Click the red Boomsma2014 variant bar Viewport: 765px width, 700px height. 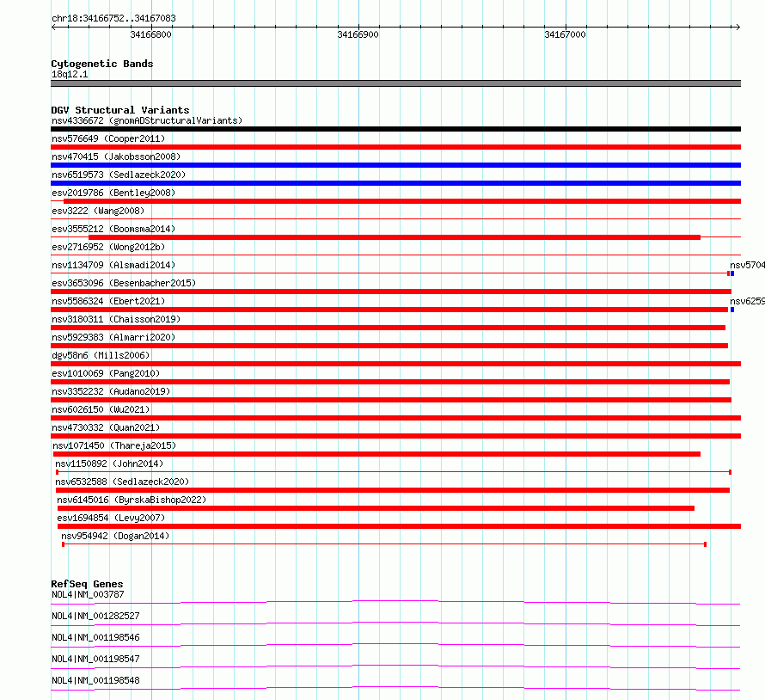coord(395,237)
